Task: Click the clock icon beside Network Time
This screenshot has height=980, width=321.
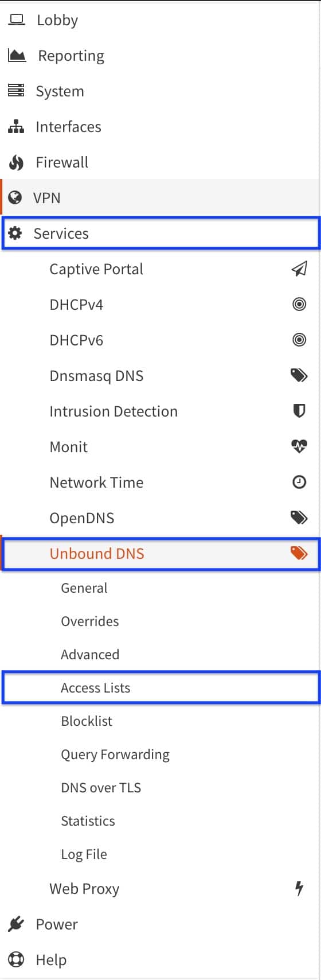Action: [299, 482]
